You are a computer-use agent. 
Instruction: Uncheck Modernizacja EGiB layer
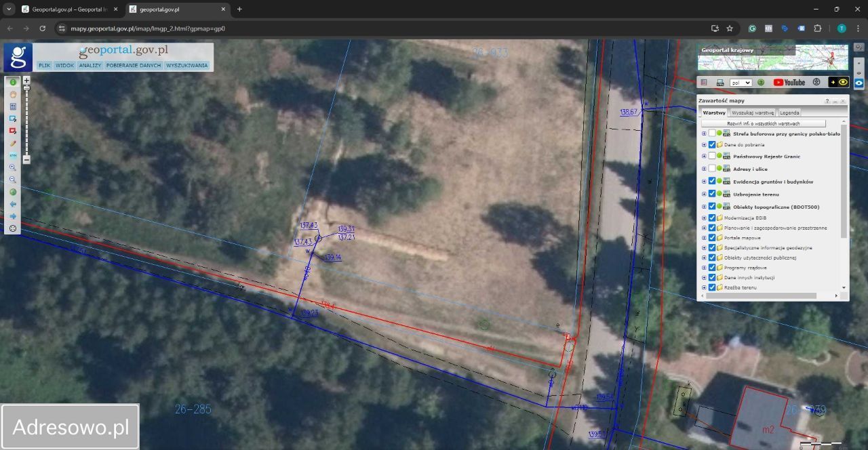pyautogui.click(x=712, y=218)
